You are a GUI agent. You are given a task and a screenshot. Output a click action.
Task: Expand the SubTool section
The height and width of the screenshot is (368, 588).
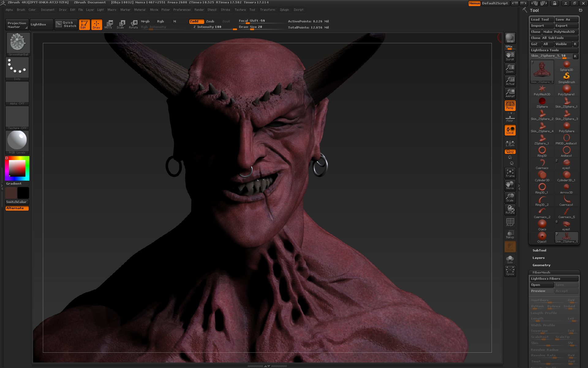[539, 251]
